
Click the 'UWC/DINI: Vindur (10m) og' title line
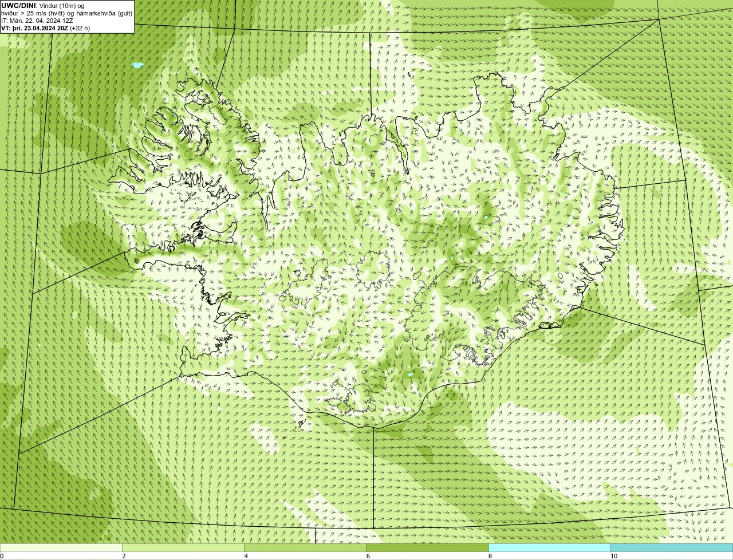tap(43, 6)
